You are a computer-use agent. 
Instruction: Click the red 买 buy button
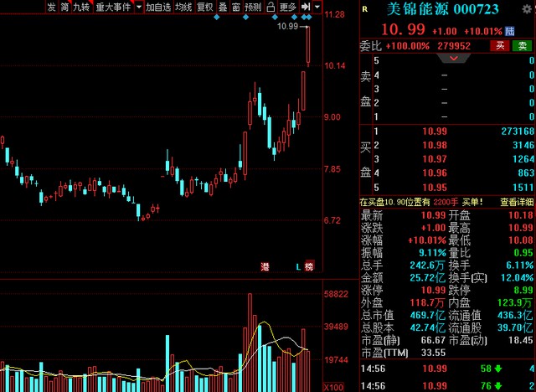point(500,45)
